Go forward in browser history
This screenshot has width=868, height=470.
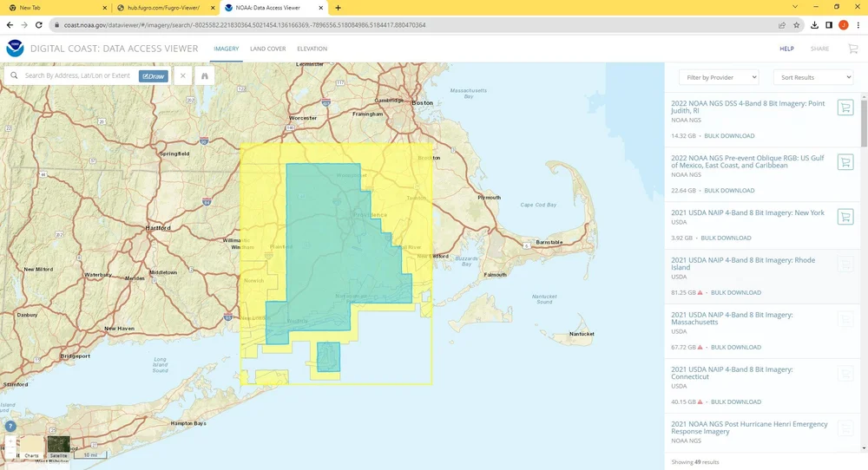click(24, 25)
